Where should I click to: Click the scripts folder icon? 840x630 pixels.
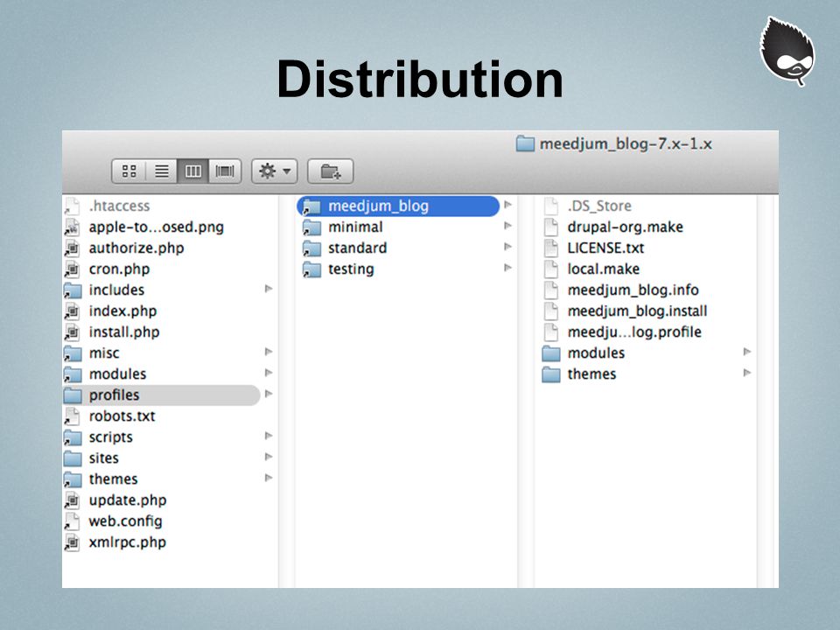point(73,437)
